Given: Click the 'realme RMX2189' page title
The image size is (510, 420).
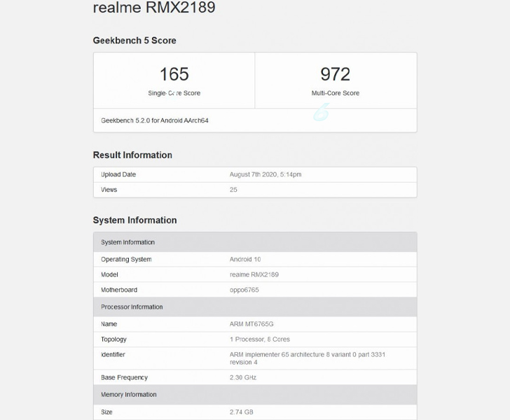Looking at the screenshot, I should coord(154,7).
